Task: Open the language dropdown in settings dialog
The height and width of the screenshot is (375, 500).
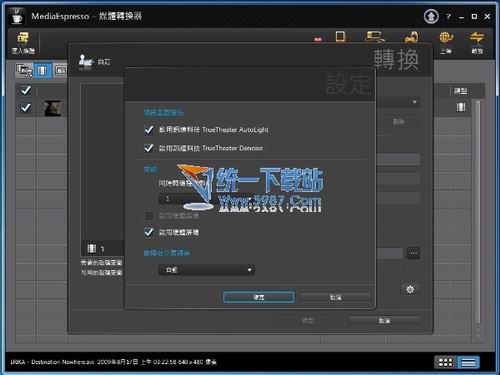Action: click(207, 270)
